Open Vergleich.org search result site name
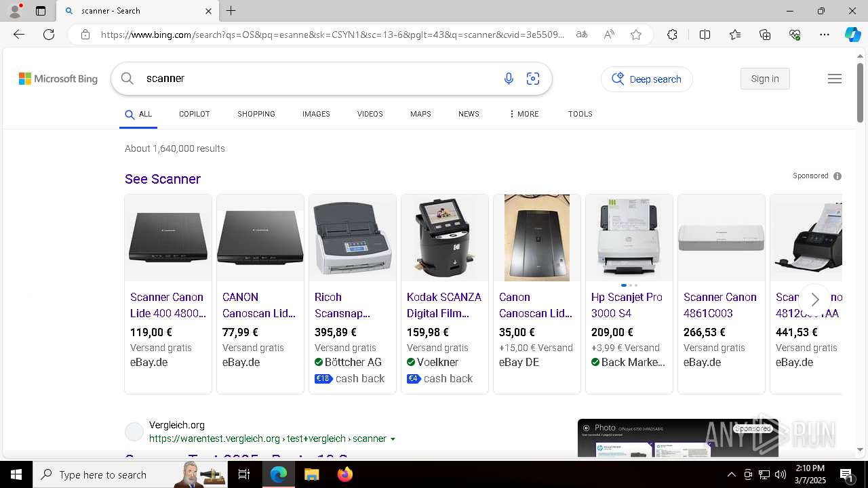This screenshot has width=868, height=488. 177,425
